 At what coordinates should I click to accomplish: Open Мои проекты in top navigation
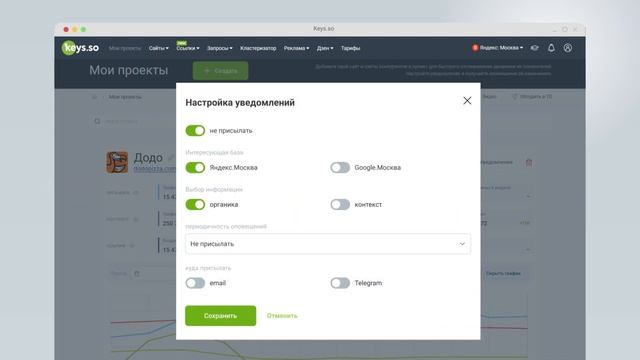pyautogui.click(x=125, y=48)
